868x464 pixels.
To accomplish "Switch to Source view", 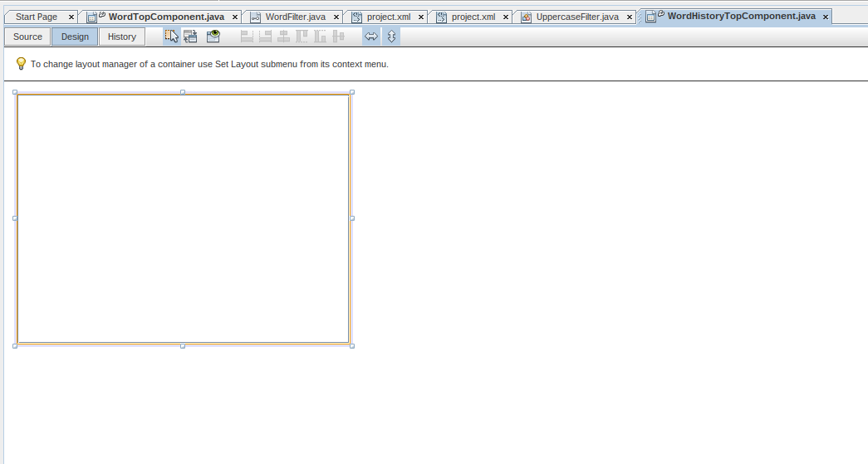I will (x=27, y=37).
